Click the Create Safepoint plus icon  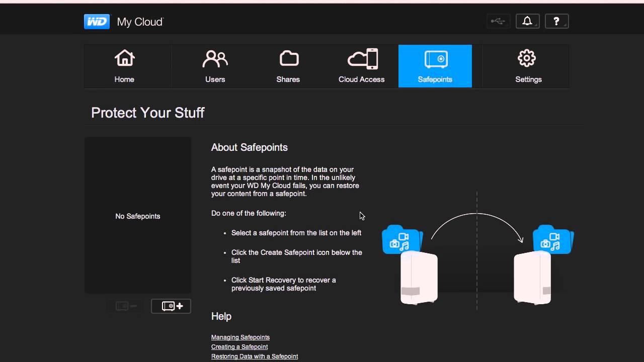click(171, 306)
